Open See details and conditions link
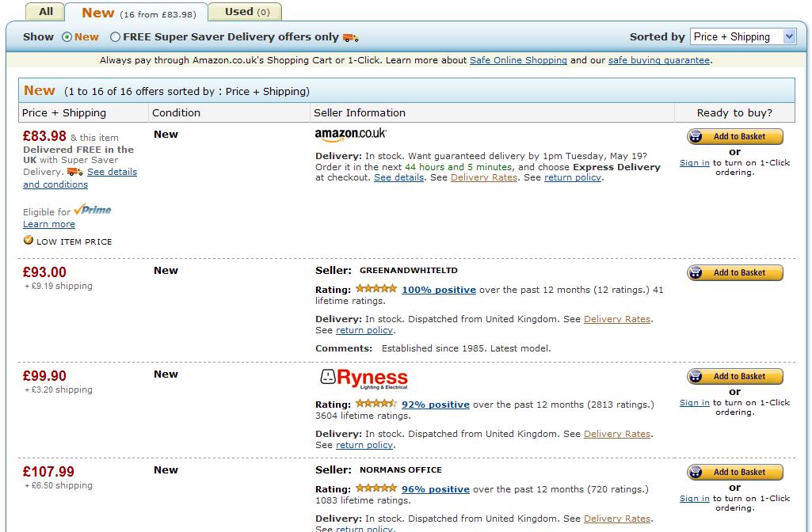The width and height of the screenshot is (812, 532). (80, 178)
